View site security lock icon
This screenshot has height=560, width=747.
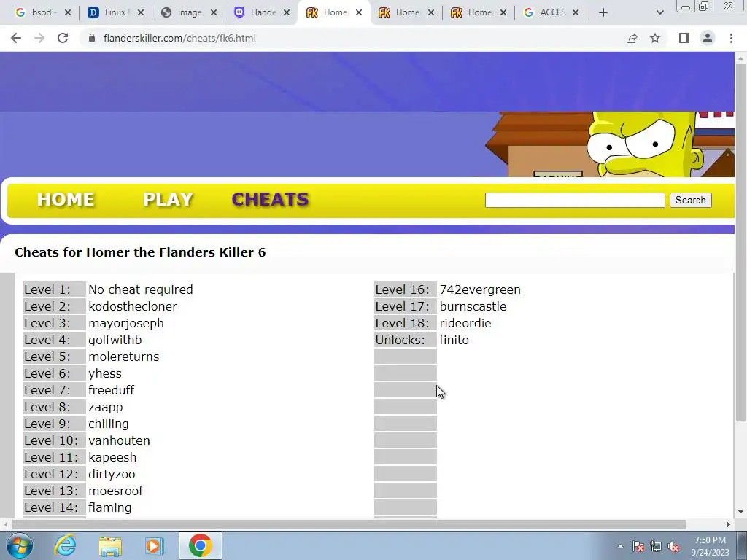pos(93,38)
